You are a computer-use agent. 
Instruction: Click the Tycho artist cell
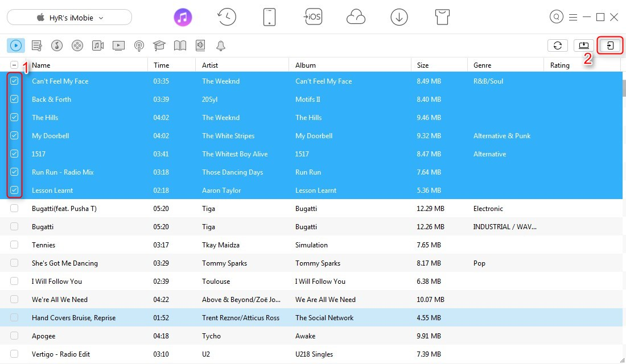tap(211, 336)
